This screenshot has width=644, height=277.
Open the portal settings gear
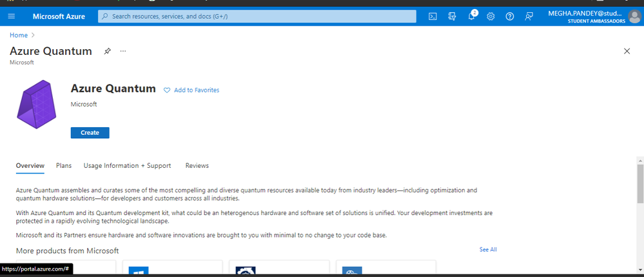point(491,16)
